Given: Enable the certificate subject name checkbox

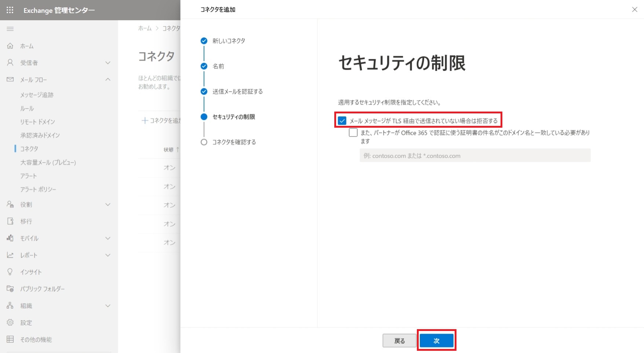Looking at the screenshot, I should 353,132.
